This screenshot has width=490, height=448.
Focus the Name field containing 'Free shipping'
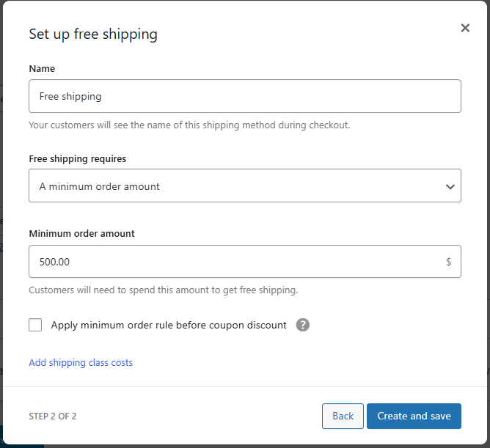click(x=245, y=96)
